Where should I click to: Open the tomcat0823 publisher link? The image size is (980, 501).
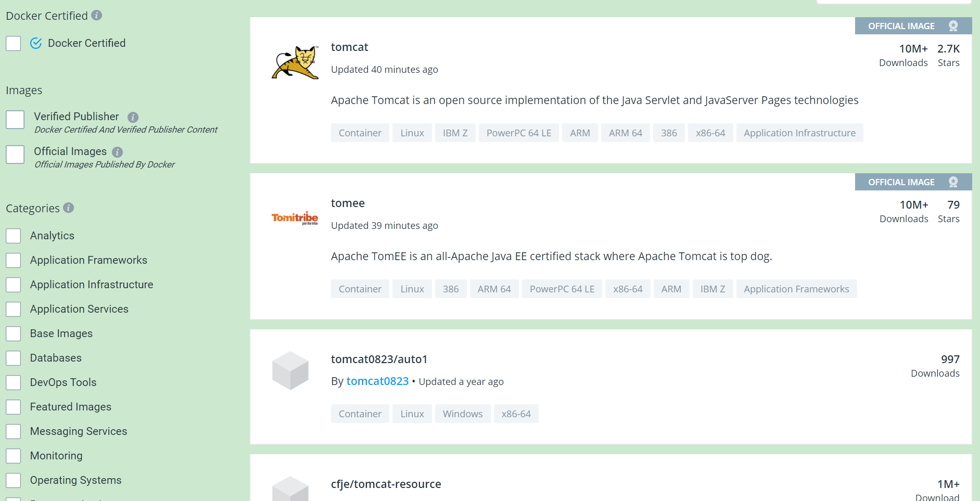coord(377,381)
